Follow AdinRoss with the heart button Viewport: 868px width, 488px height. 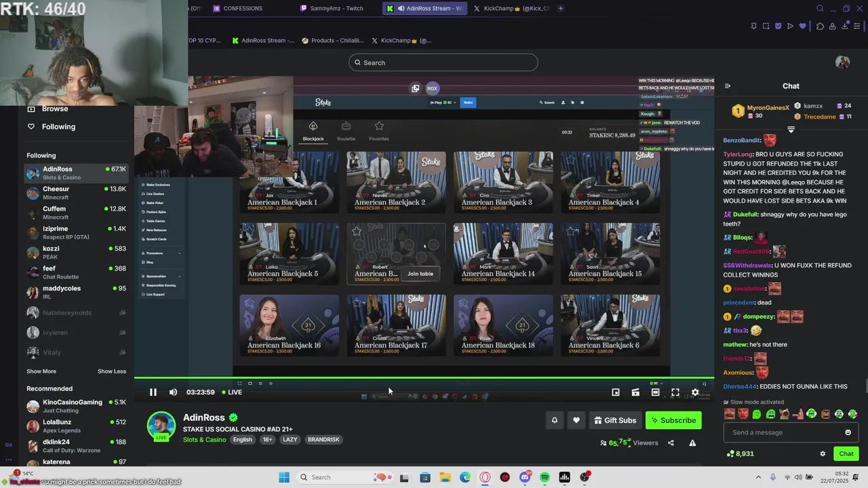point(576,420)
